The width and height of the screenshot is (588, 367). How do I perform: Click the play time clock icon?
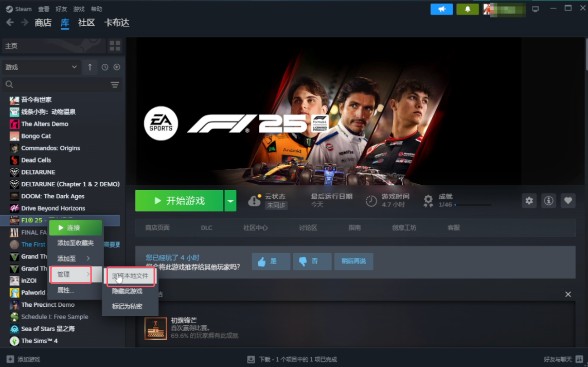coord(371,201)
